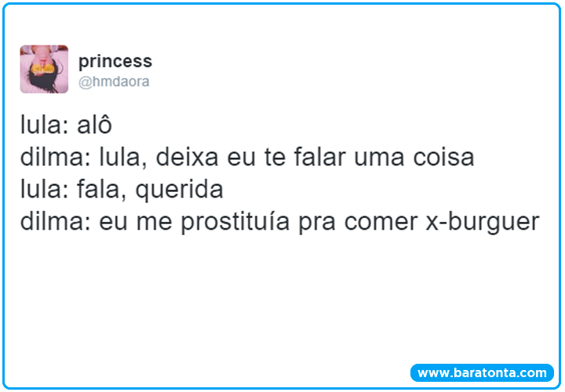
Task: Click the princess profile avatar picture
Action: click(44, 69)
